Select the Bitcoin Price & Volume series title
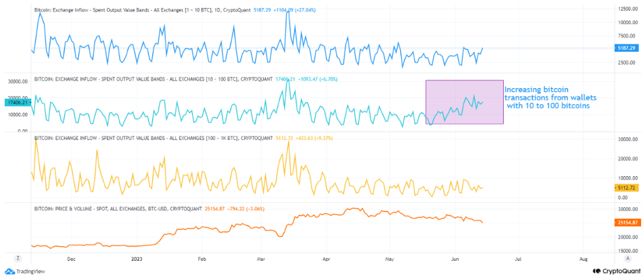Screen dimensions: 644x276 click(118, 209)
